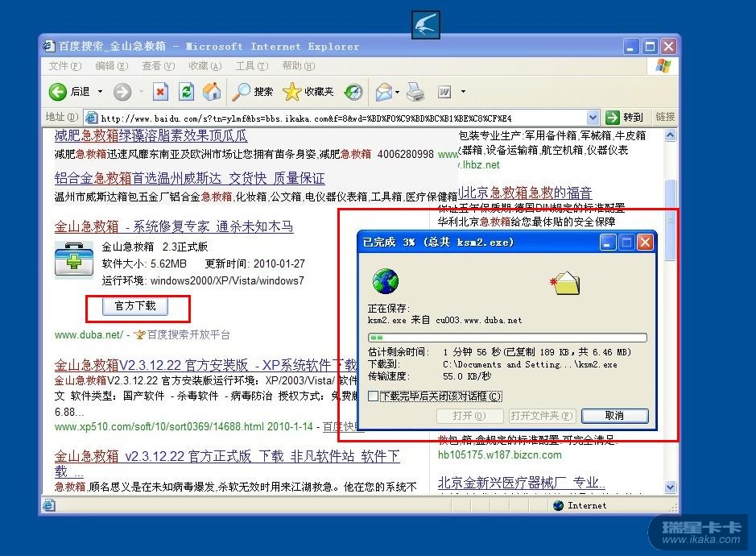Expand the Back button history dropdown arrow
Image resolution: width=756 pixels, height=556 pixels.
click(x=101, y=92)
